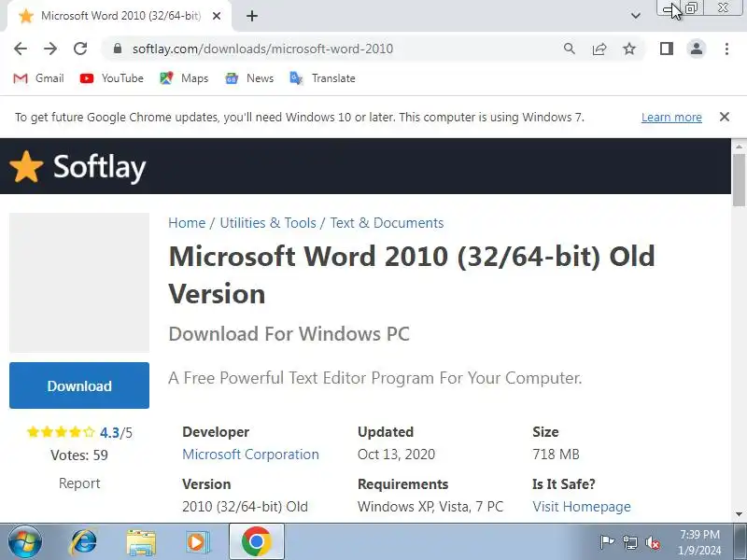The image size is (747, 560).
Task: Open the Windows Start menu
Action: point(24,542)
